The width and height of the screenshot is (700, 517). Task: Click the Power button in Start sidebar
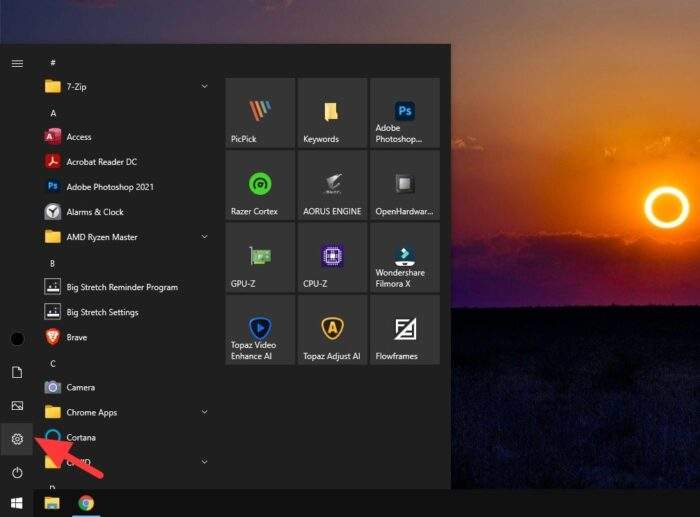[17, 472]
